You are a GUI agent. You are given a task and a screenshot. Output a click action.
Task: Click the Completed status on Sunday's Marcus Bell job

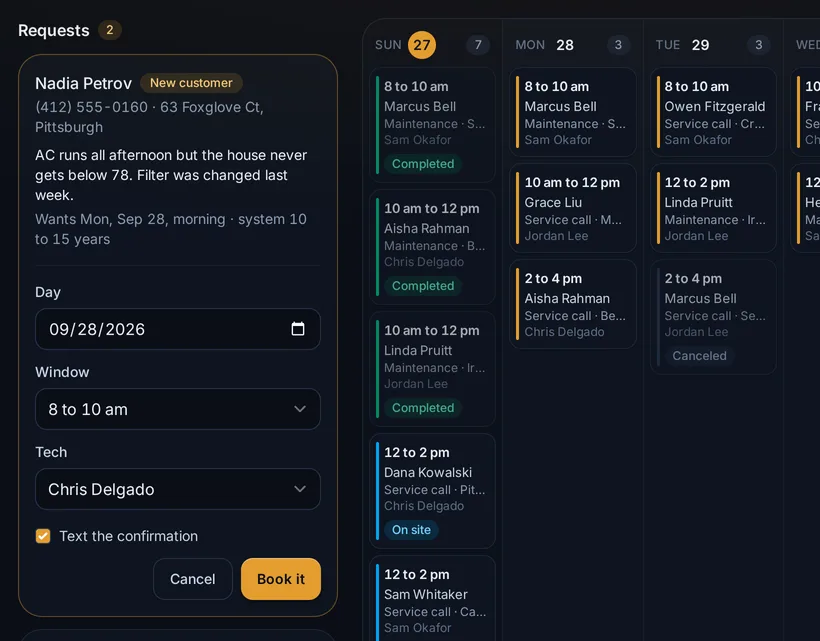coord(423,164)
